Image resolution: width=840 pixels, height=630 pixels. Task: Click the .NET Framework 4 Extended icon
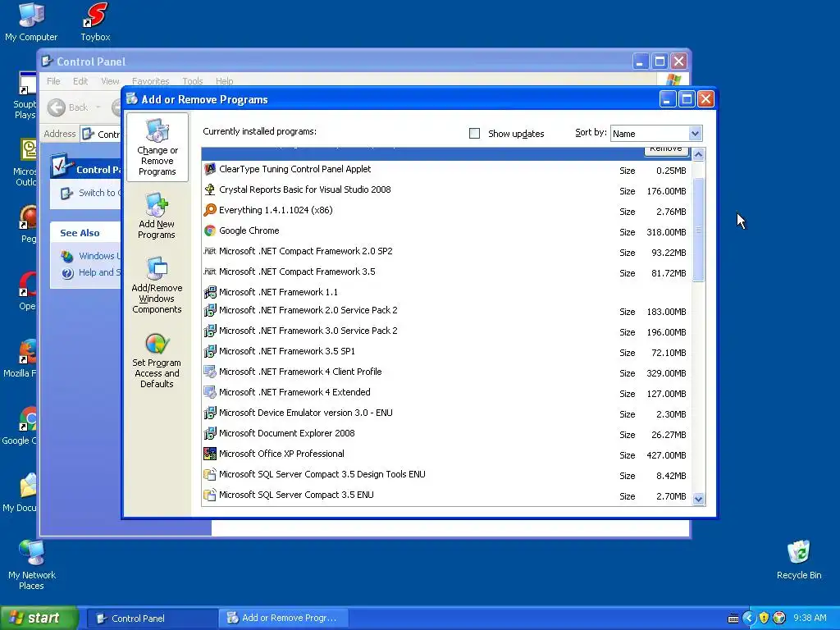(210, 392)
